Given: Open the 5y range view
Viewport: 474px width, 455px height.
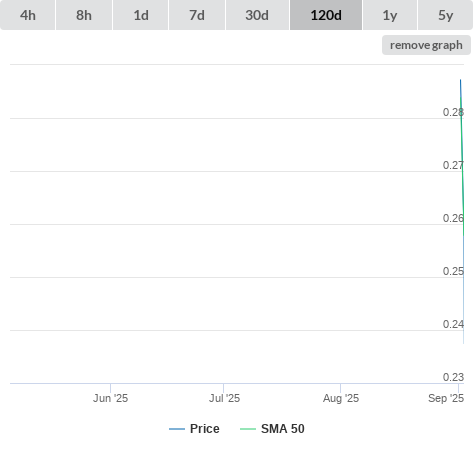Looking at the screenshot, I should click(x=445, y=15).
